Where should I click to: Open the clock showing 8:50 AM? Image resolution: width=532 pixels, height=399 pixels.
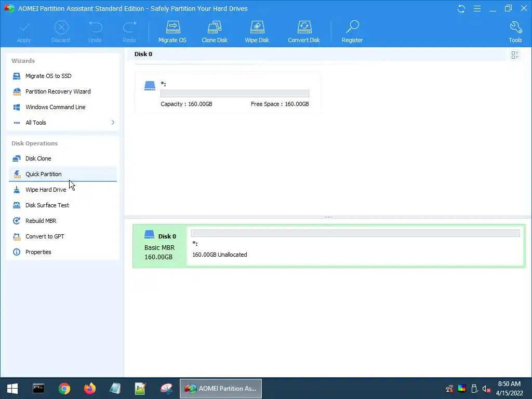pyautogui.click(x=509, y=389)
